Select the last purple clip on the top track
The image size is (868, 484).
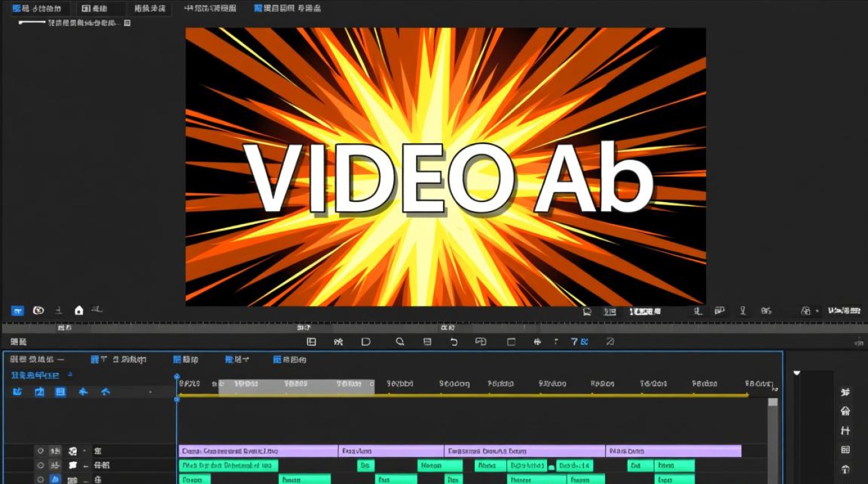click(x=674, y=451)
